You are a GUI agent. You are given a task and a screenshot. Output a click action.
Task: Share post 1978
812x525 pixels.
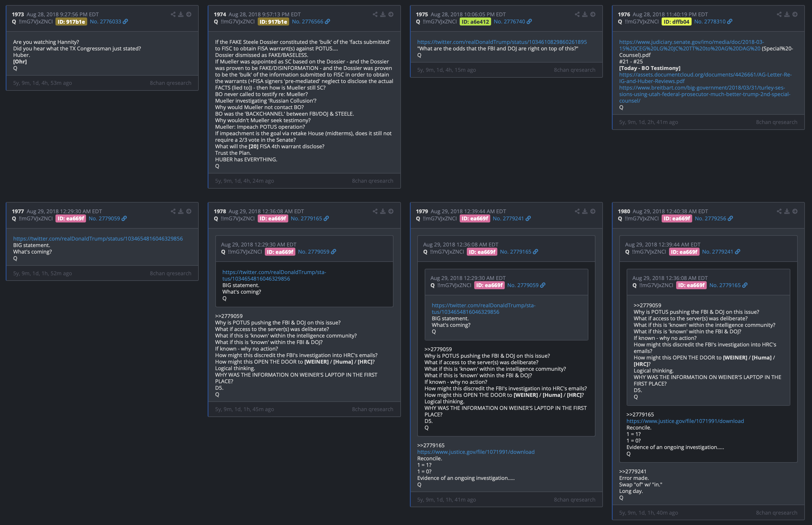coord(375,211)
